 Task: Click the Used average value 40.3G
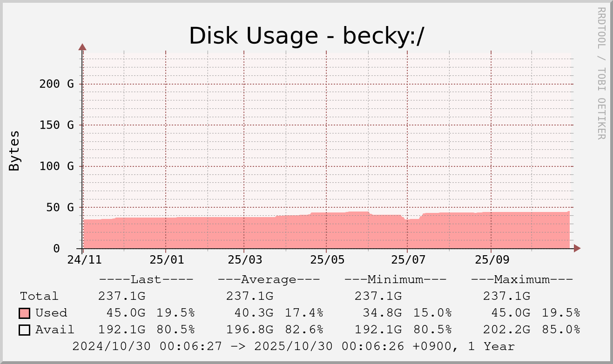tap(249, 313)
